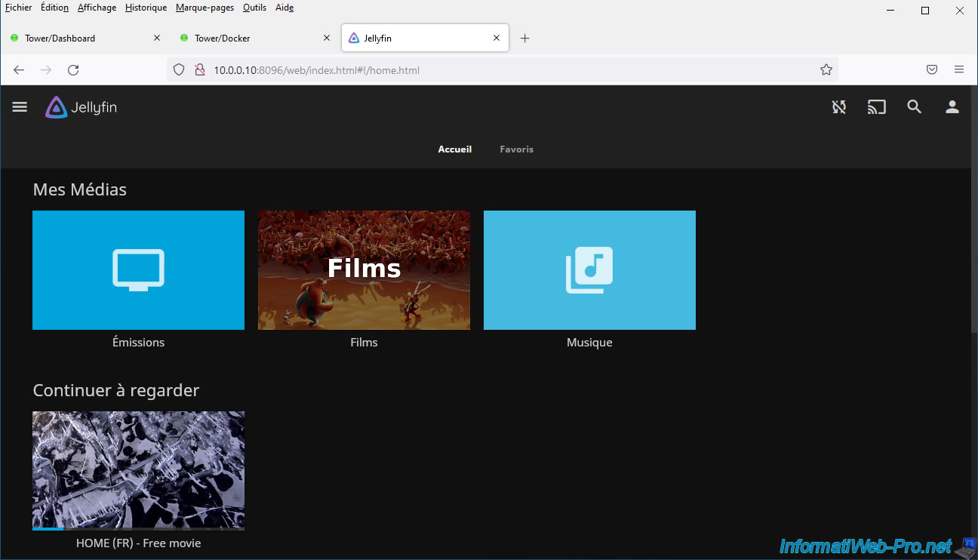978x560 pixels.
Task: Open Firefox application menu icon
Action: (958, 69)
